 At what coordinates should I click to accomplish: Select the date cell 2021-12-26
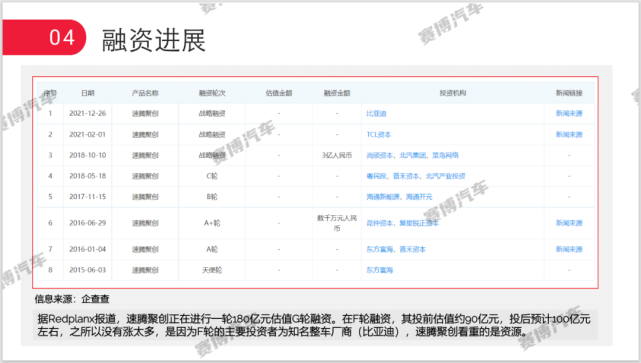87,113
